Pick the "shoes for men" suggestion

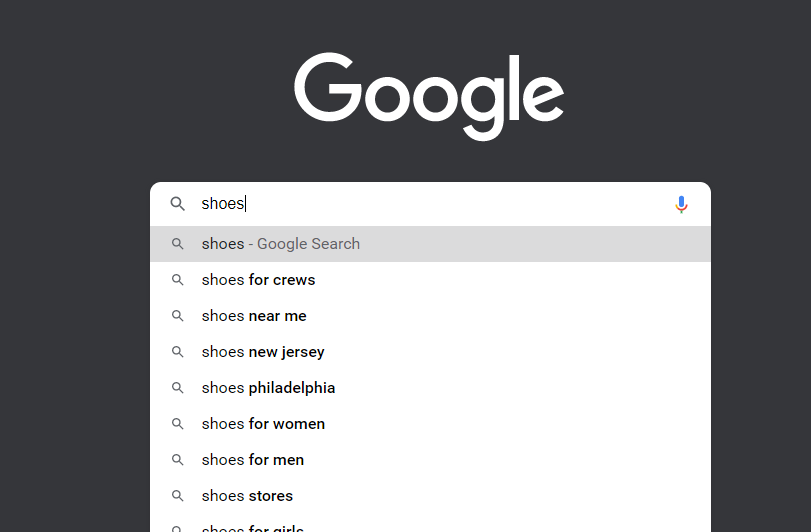point(253,460)
